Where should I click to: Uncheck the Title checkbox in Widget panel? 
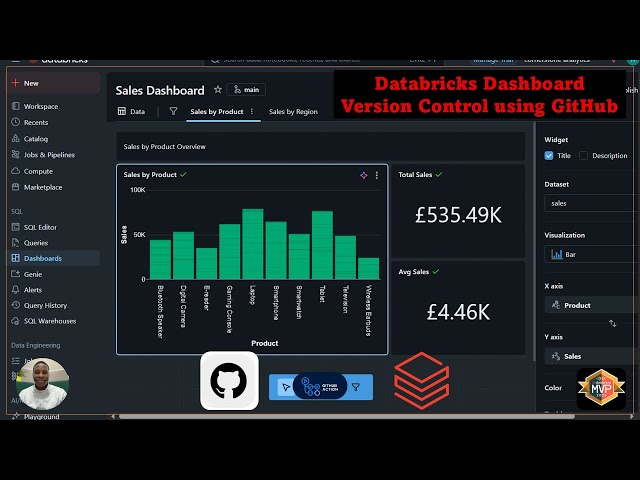pyautogui.click(x=549, y=156)
